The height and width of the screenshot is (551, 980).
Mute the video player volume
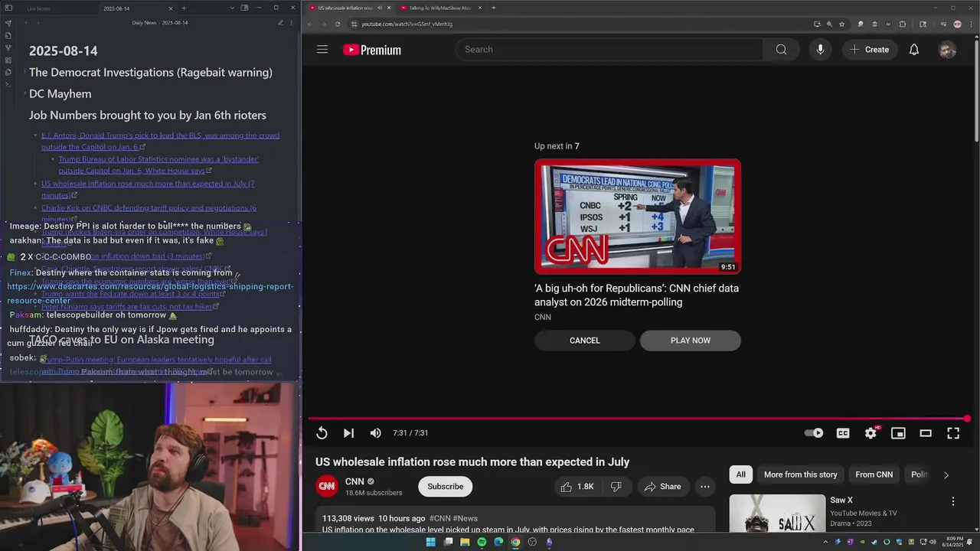375,433
